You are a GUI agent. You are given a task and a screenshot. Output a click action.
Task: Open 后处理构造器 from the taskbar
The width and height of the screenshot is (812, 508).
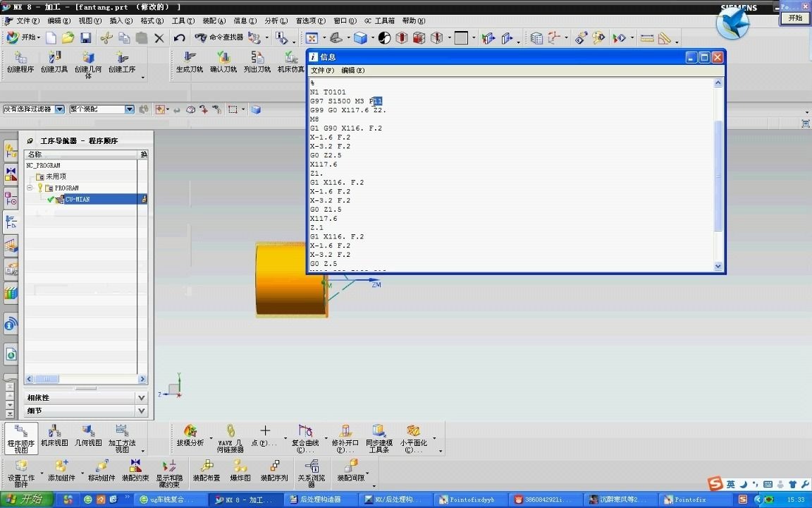pyautogui.click(x=315, y=500)
